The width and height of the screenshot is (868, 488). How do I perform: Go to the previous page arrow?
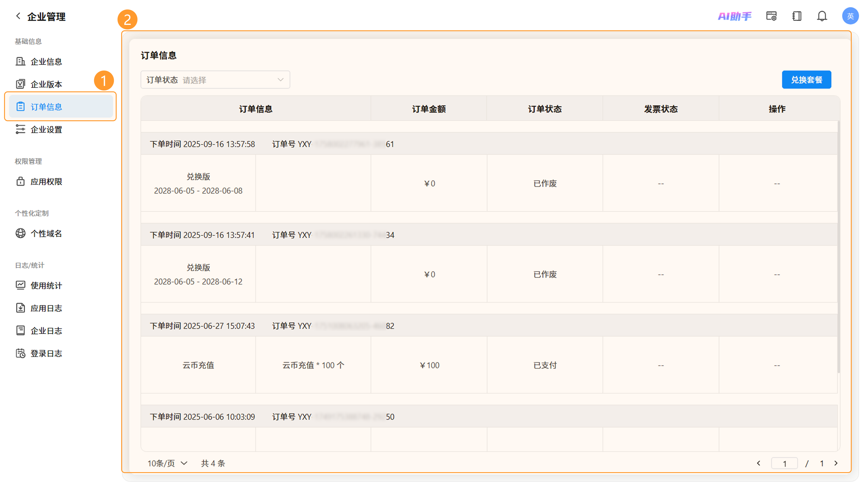tap(759, 463)
